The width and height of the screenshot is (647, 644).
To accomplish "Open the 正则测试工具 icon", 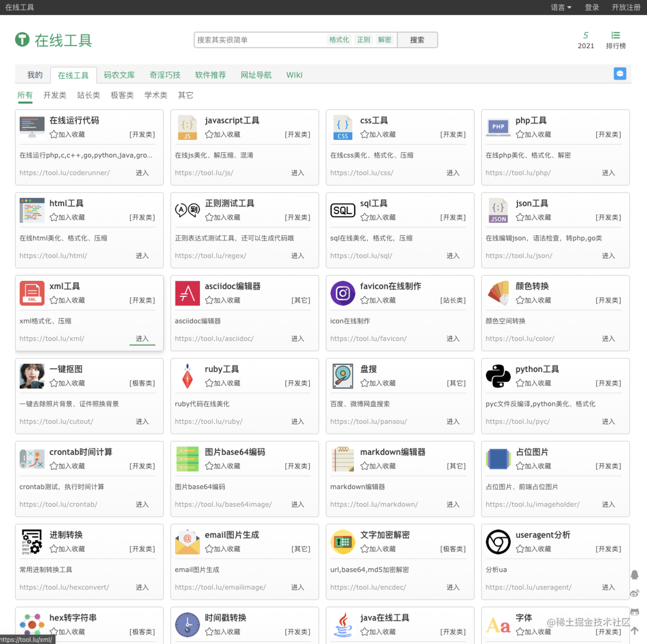I will click(187, 210).
